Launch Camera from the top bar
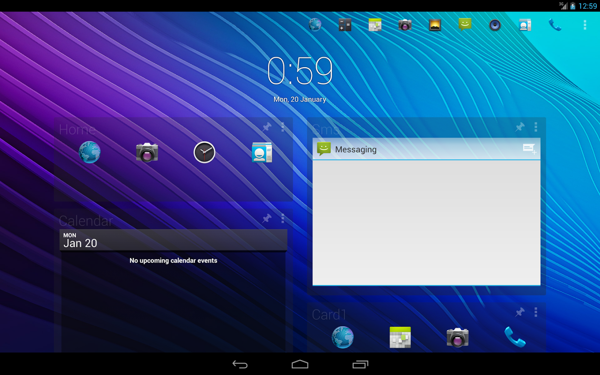 [405, 25]
